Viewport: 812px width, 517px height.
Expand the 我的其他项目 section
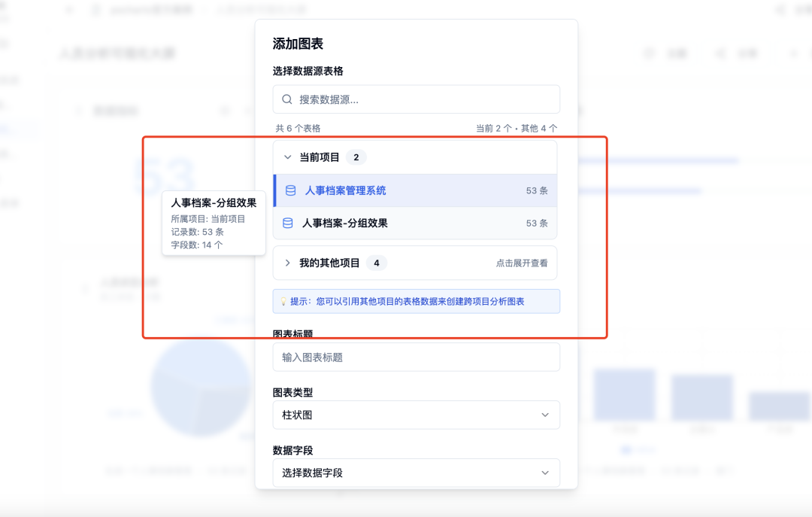[287, 263]
